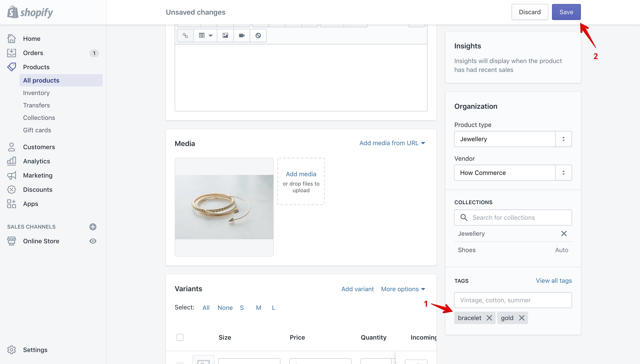Toggle the select-all variants checkbox
This screenshot has height=364, width=640.
click(x=180, y=337)
